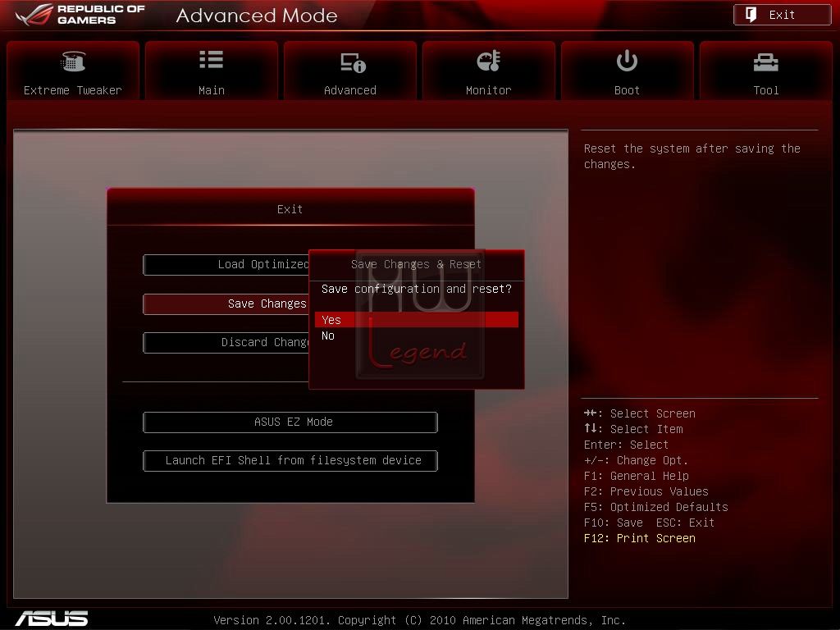Click the 'Enter: Select' hint

[626, 445]
